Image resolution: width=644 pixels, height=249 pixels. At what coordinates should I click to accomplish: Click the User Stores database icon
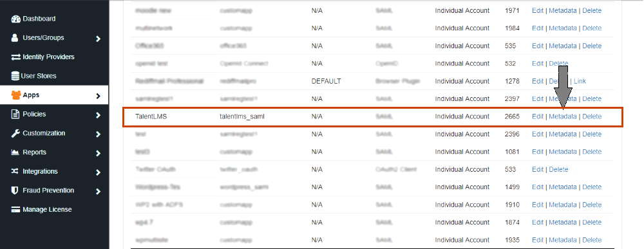click(x=15, y=76)
